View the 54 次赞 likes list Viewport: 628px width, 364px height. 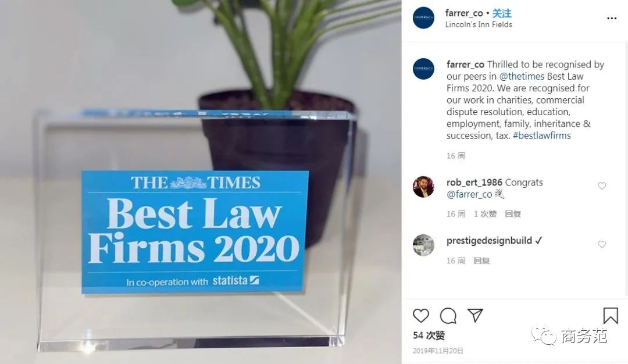click(x=429, y=336)
